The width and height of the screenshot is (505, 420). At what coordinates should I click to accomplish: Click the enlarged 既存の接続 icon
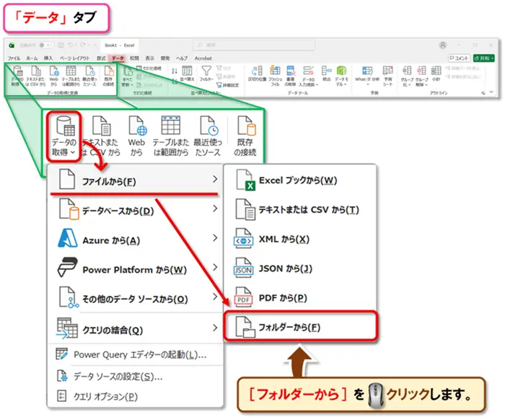pos(246,126)
